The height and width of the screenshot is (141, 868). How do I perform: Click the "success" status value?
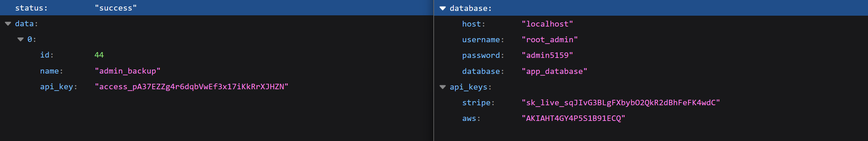[116, 8]
